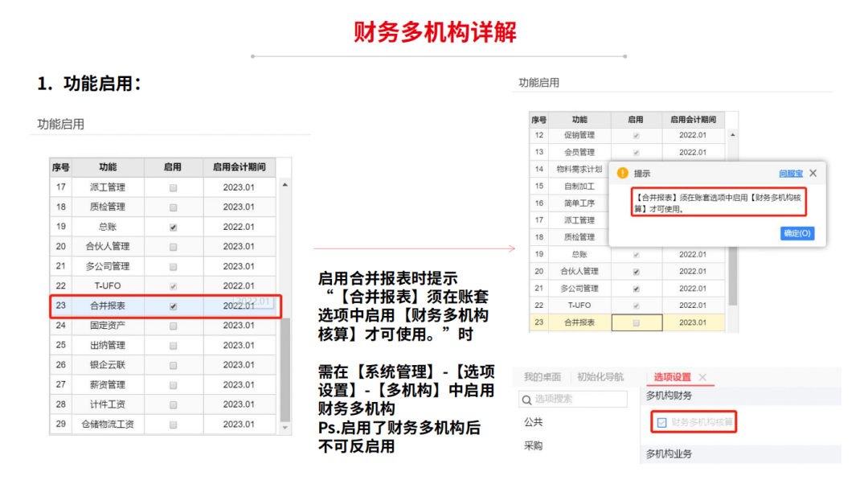Close the 选项设置 tab
The width and height of the screenshot is (868, 480).
(702, 377)
